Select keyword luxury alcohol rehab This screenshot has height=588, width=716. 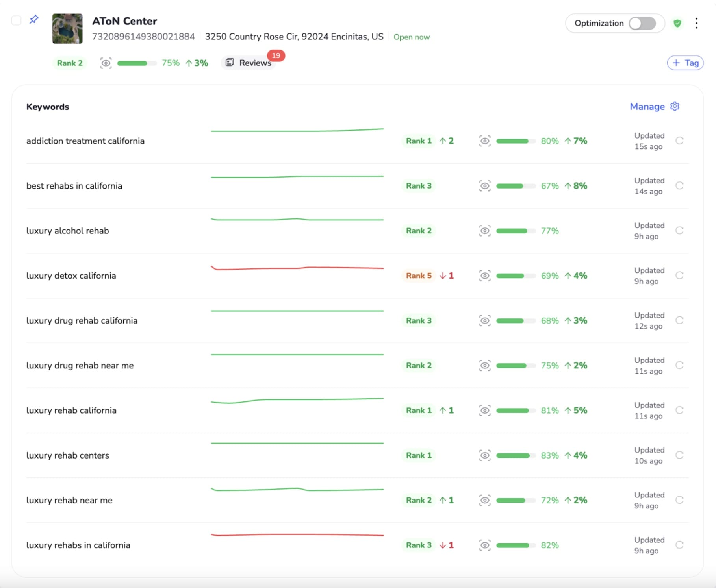[x=68, y=231]
